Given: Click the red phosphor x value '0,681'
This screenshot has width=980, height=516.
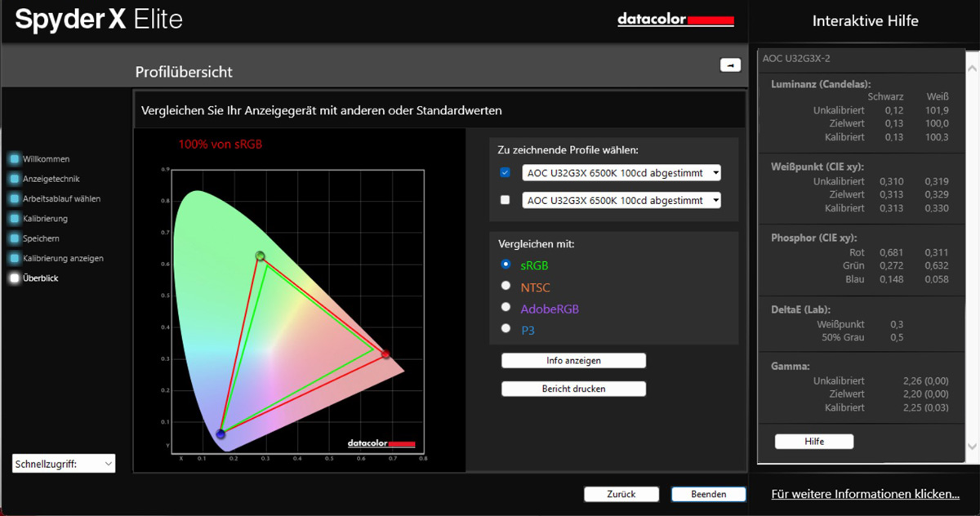Looking at the screenshot, I should click(x=891, y=252).
